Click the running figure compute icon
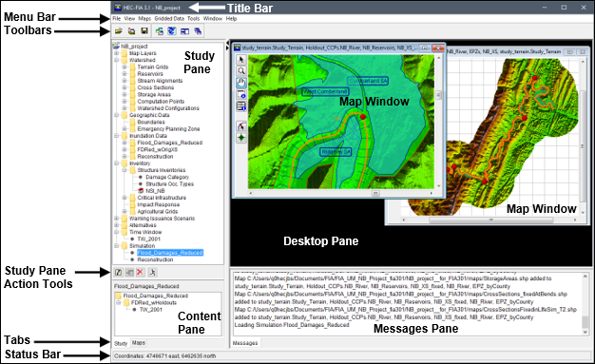595x364 pixels. click(x=152, y=272)
